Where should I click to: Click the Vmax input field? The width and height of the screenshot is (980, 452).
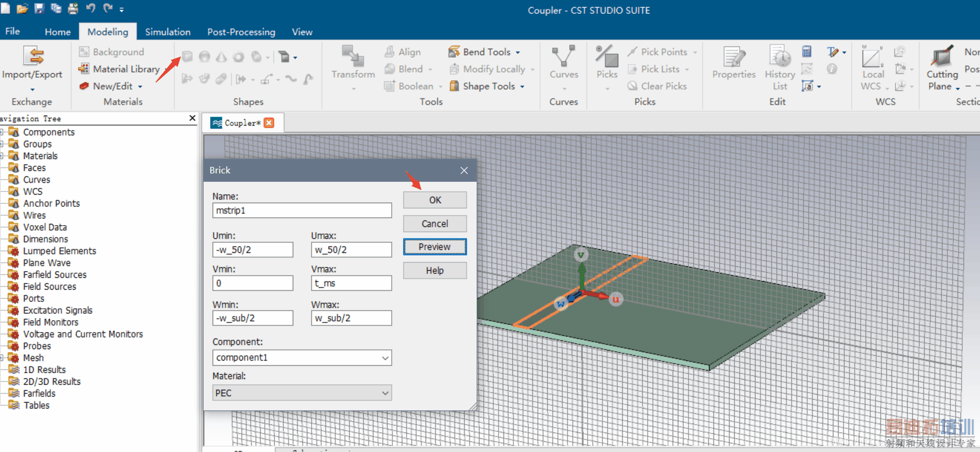click(351, 283)
